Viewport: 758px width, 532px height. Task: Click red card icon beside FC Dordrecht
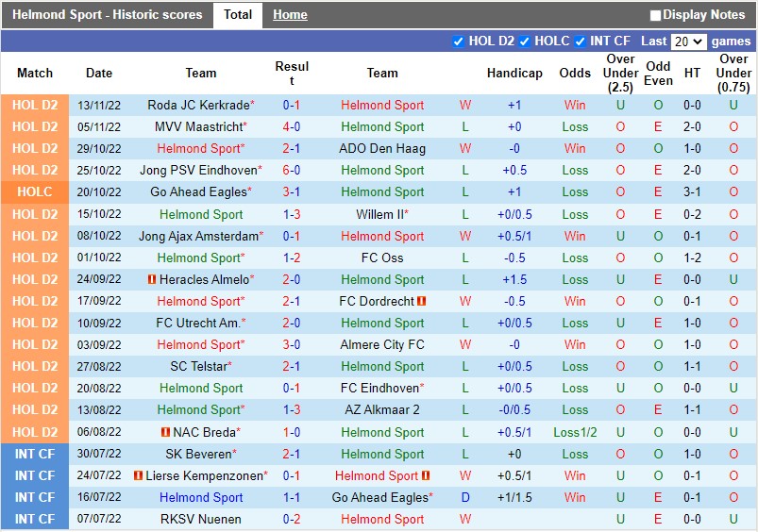(x=422, y=301)
